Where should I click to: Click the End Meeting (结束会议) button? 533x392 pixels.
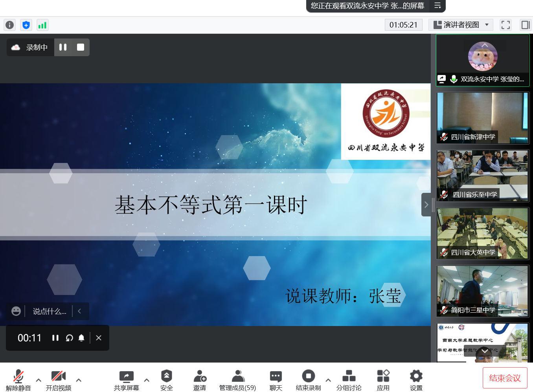click(x=505, y=378)
